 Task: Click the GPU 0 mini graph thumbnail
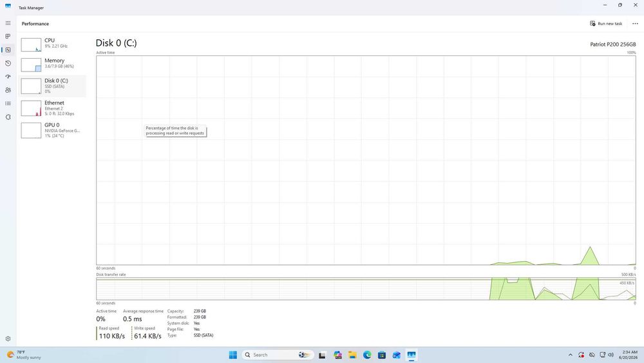[x=31, y=131]
